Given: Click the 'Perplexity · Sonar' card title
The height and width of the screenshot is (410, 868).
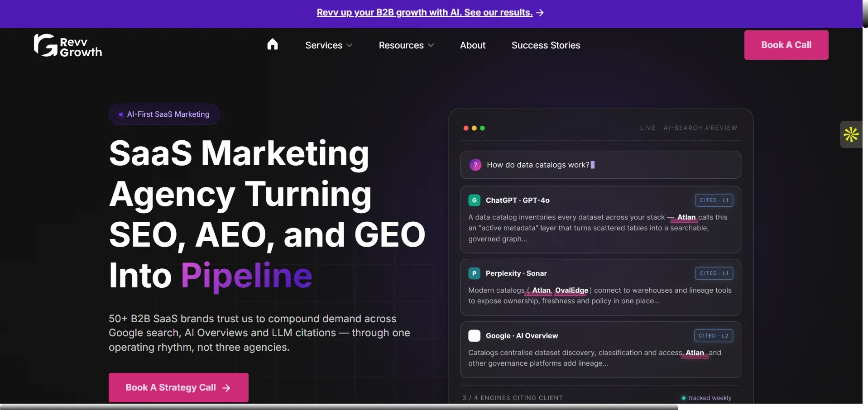Looking at the screenshot, I should (x=516, y=273).
